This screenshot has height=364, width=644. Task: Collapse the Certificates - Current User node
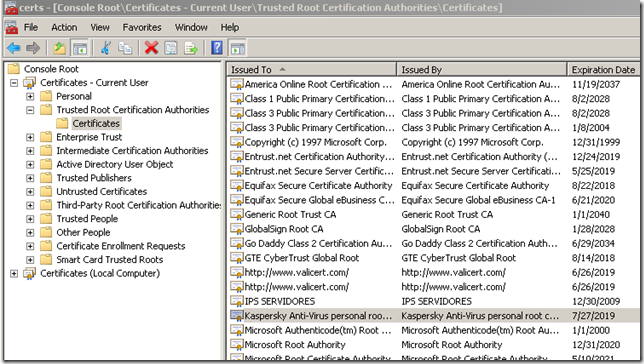[14, 83]
